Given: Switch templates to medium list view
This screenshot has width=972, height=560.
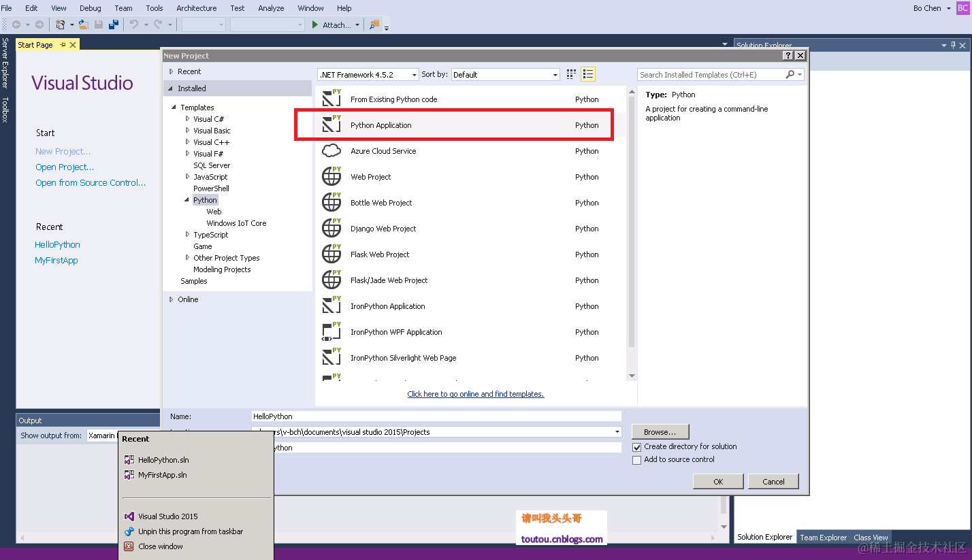Looking at the screenshot, I should pos(589,74).
